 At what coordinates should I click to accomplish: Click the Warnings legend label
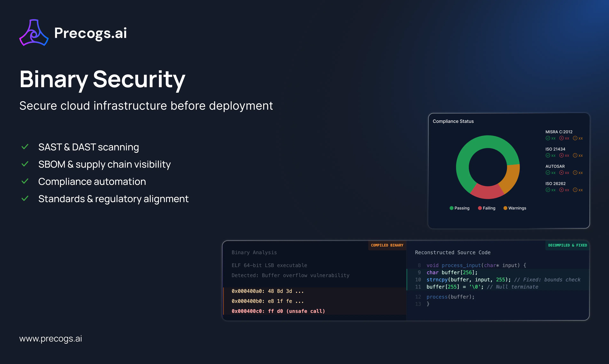click(517, 208)
